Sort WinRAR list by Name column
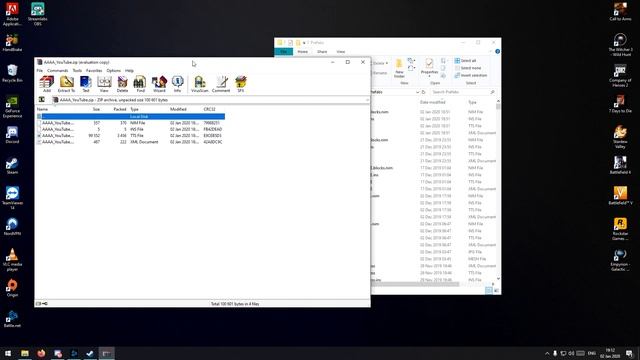 [x=42, y=109]
